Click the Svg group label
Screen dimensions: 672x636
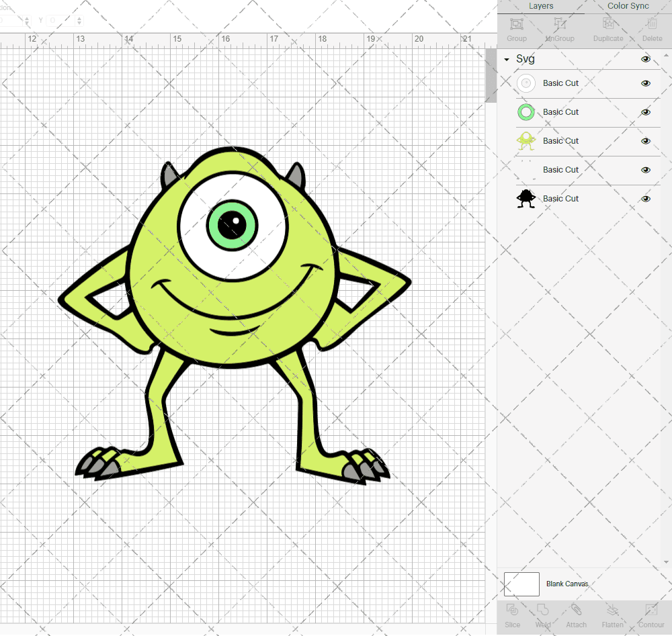pos(525,59)
